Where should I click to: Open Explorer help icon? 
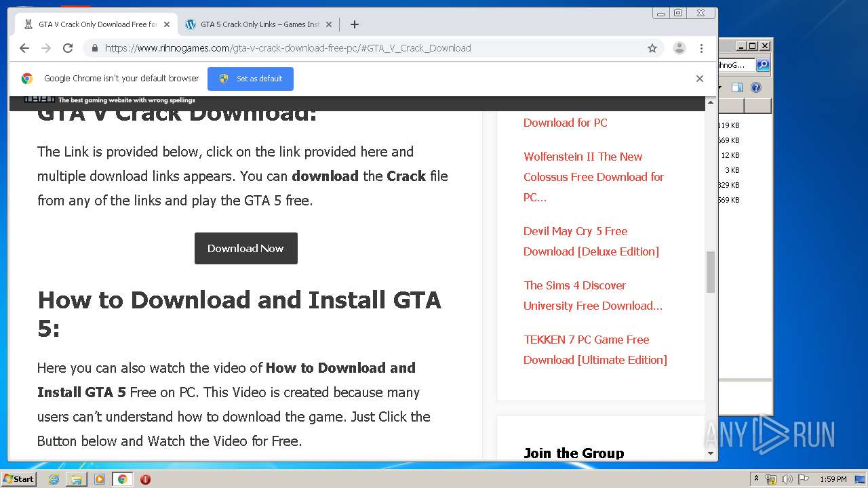(x=756, y=87)
